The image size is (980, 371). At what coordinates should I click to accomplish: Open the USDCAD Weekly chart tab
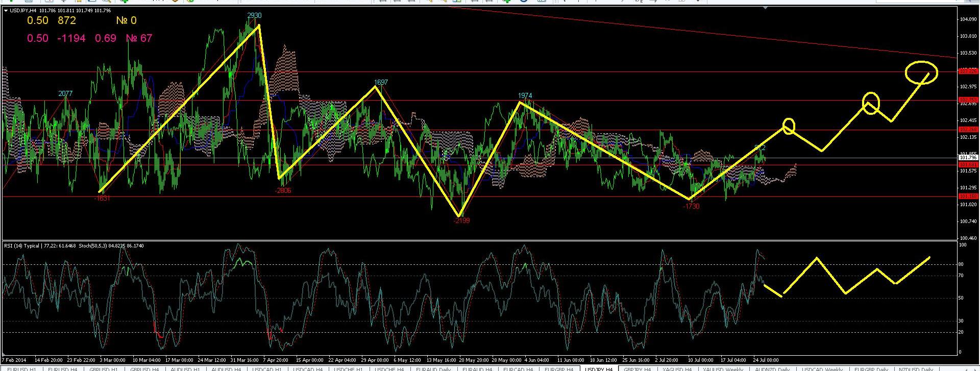[822, 368]
